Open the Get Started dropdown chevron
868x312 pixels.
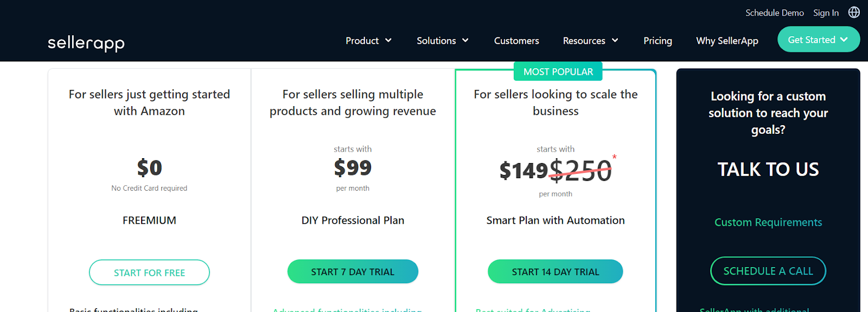pyautogui.click(x=844, y=40)
